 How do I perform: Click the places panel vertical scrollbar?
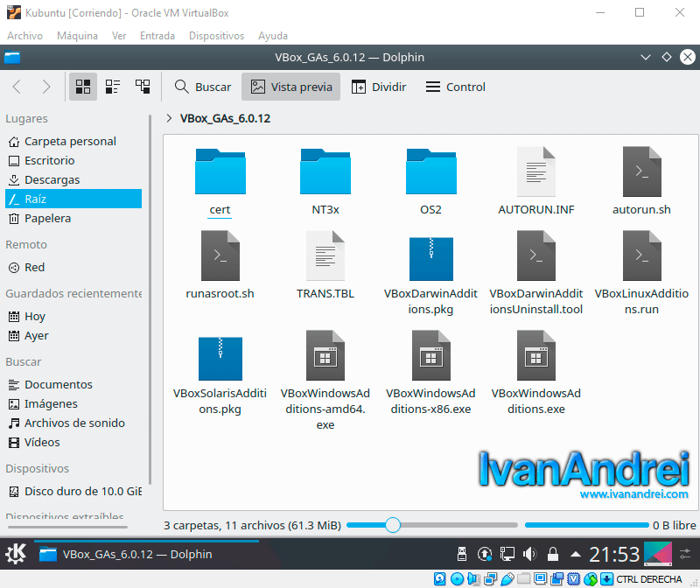tap(150, 299)
